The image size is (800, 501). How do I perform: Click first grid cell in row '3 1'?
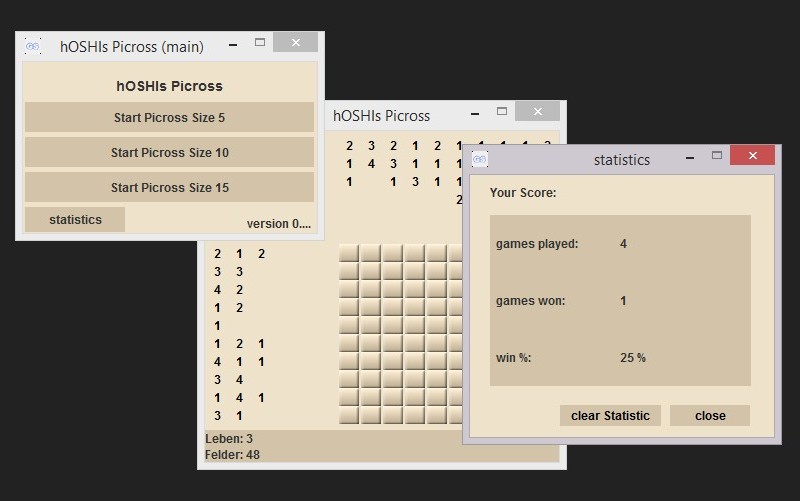point(349,415)
